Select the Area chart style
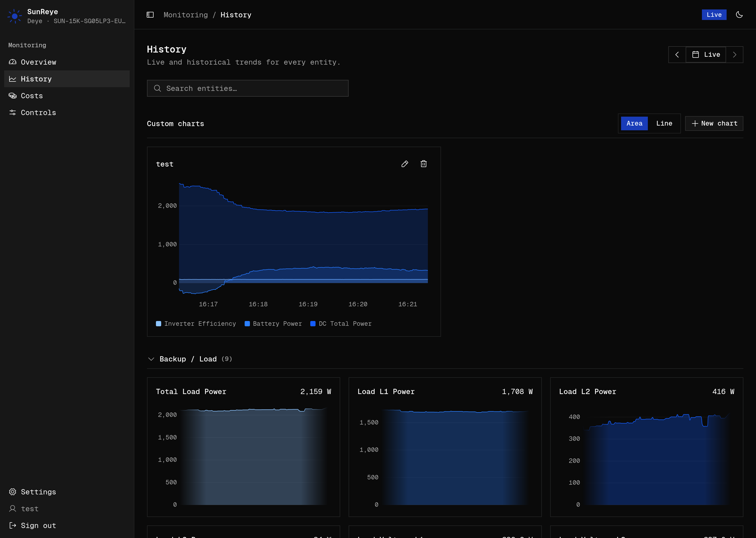The width and height of the screenshot is (756, 538). 634,123
